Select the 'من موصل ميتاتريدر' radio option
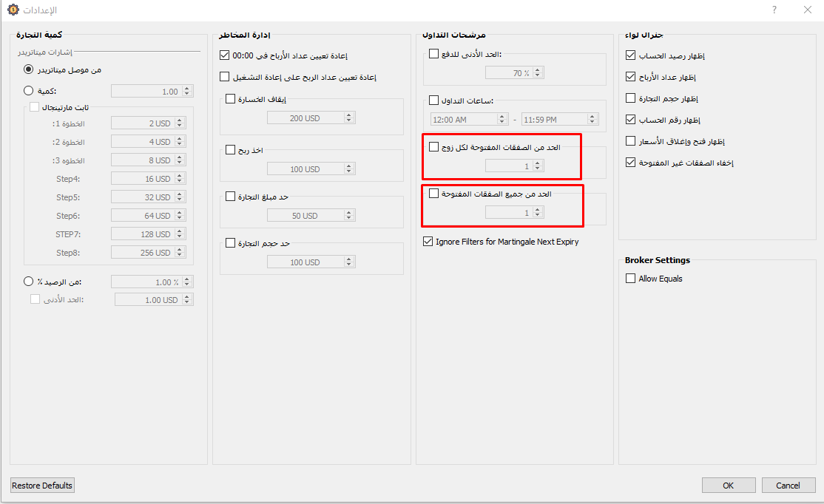 29,69
